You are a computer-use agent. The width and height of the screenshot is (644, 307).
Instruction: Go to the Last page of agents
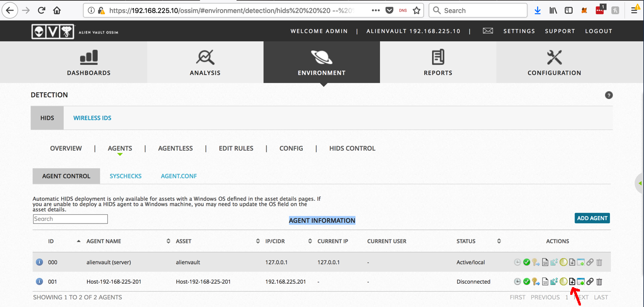601,297
